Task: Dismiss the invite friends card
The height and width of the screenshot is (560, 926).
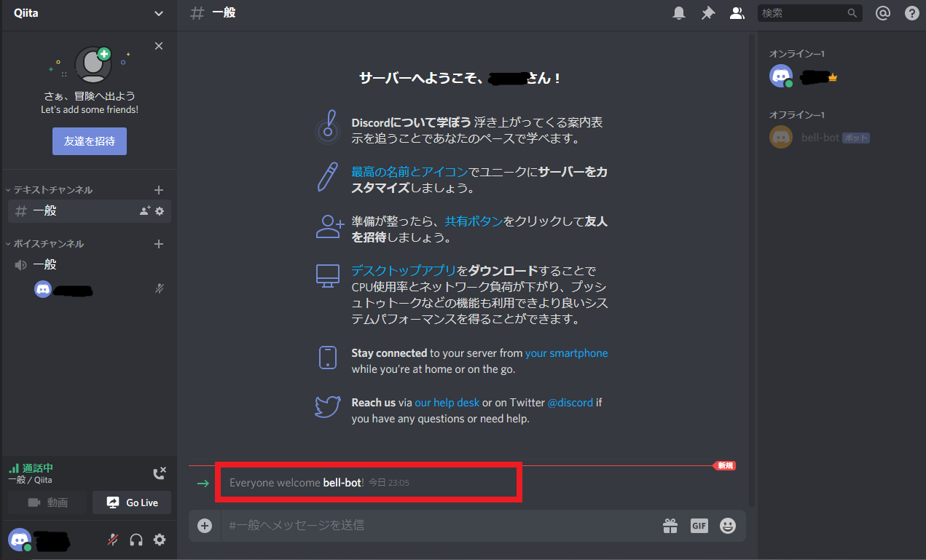Action: click(x=159, y=46)
